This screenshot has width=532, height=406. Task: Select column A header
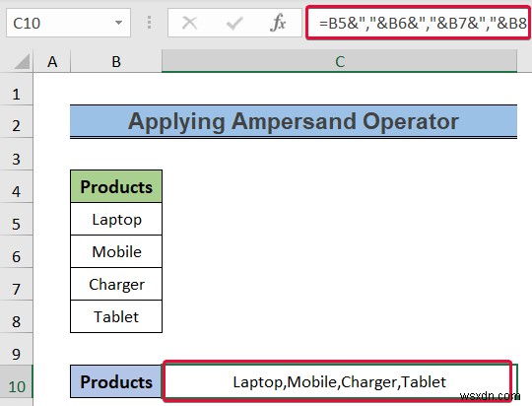pos(52,62)
